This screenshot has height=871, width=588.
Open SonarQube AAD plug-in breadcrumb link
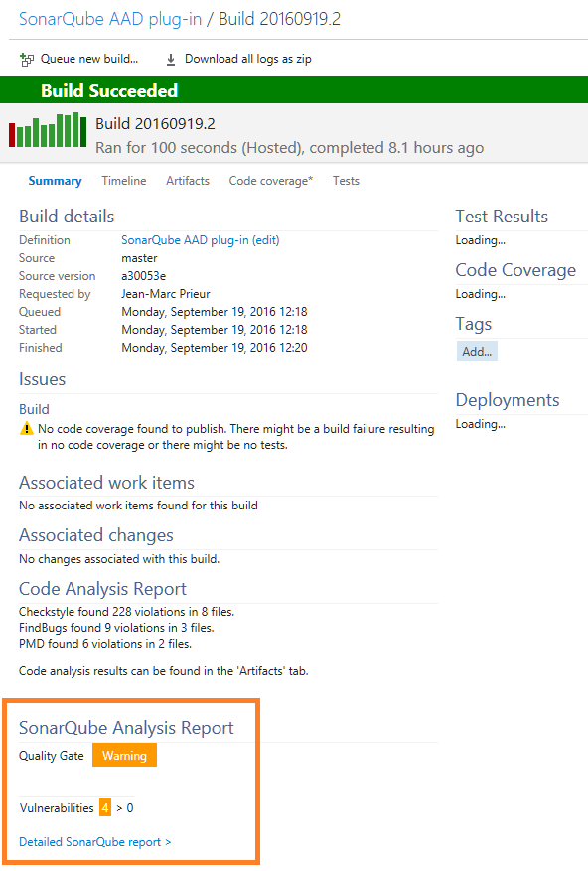click(x=110, y=19)
